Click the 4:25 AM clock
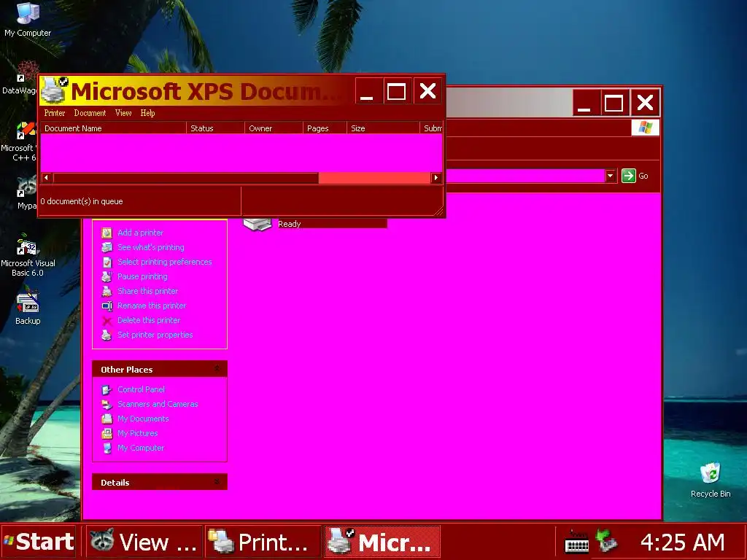Screen dimensions: 747x560 (x=682, y=542)
